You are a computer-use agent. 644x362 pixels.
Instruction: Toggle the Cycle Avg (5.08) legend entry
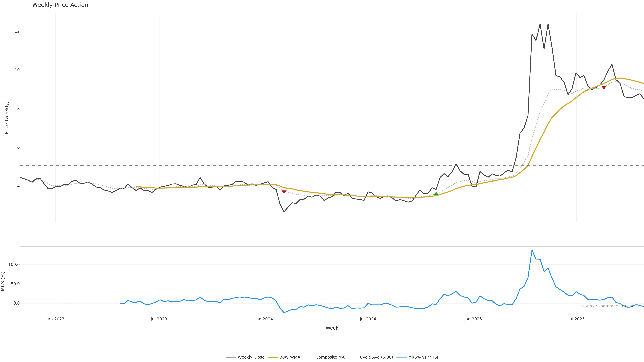tap(376, 357)
